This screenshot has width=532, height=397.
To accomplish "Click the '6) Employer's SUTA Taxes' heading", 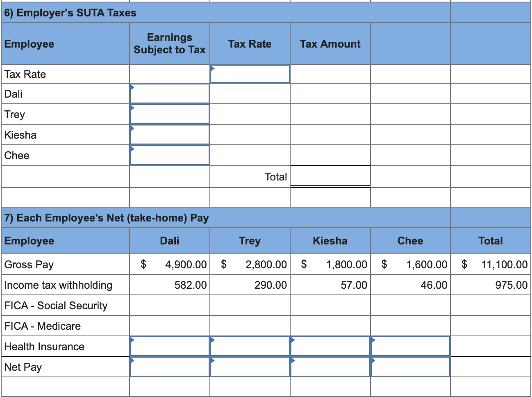I will (x=70, y=13).
